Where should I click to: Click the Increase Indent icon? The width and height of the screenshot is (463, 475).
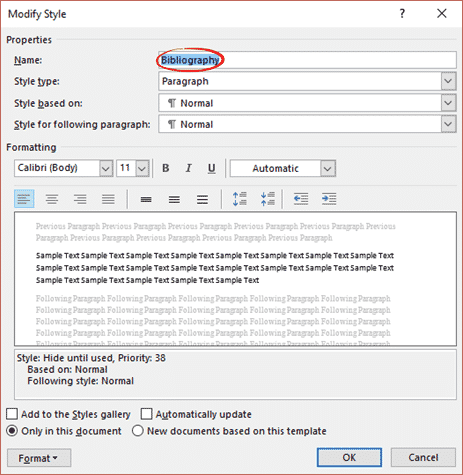click(329, 199)
